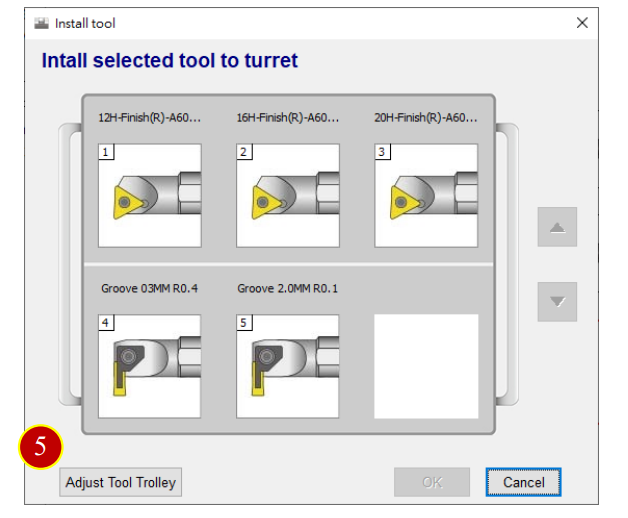Open Adjust Tool Trolley
The height and width of the screenshot is (518, 628).
[121, 482]
